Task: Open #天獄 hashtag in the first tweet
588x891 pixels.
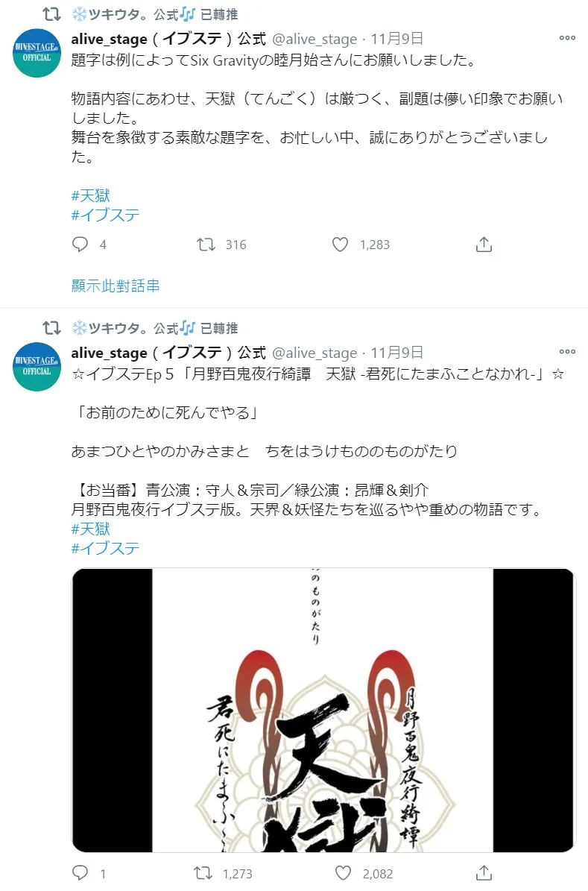Action: coord(91,195)
